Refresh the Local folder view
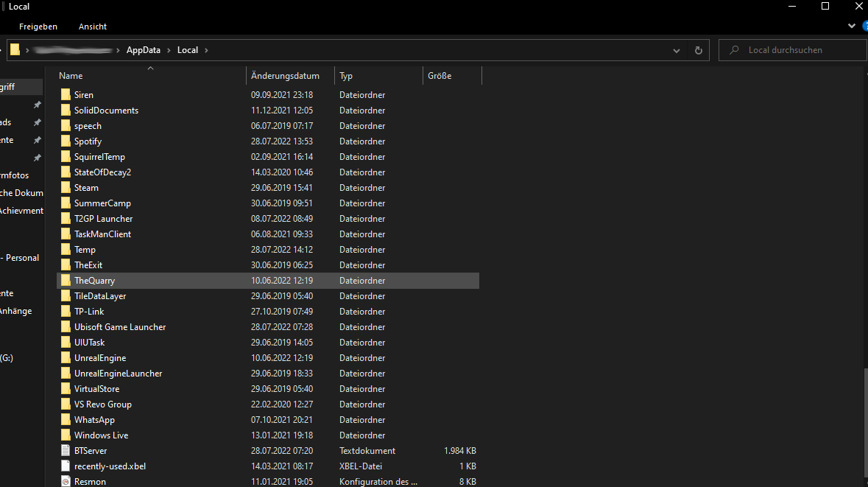868x487 pixels. [x=698, y=50]
